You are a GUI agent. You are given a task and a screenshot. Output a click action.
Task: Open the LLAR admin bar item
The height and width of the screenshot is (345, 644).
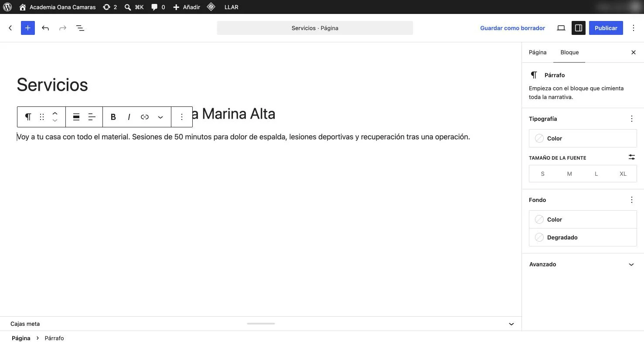tap(231, 7)
